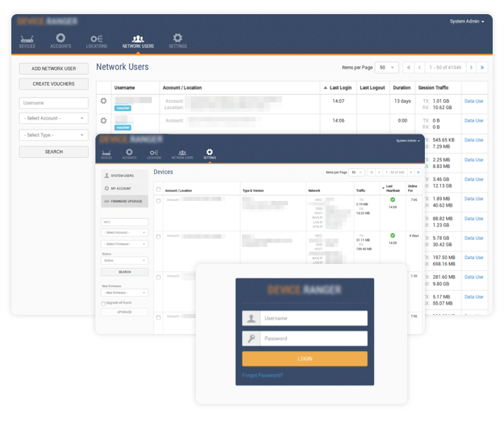Switch to the Network Users tab
504x433 pixels.
pos(138,41)
